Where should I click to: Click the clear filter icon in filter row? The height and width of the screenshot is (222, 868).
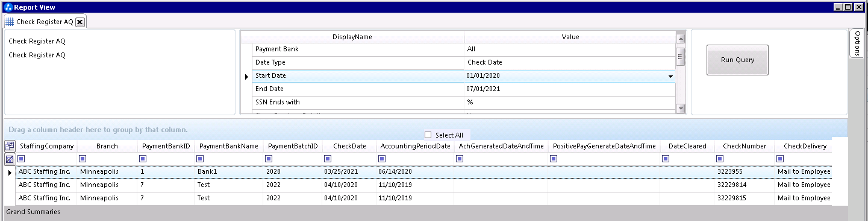point(10,159)
